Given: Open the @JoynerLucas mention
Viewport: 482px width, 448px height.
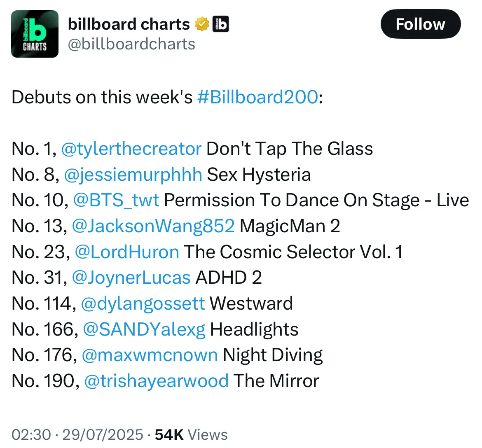Looking at the screenshot, I should point(131,278).
